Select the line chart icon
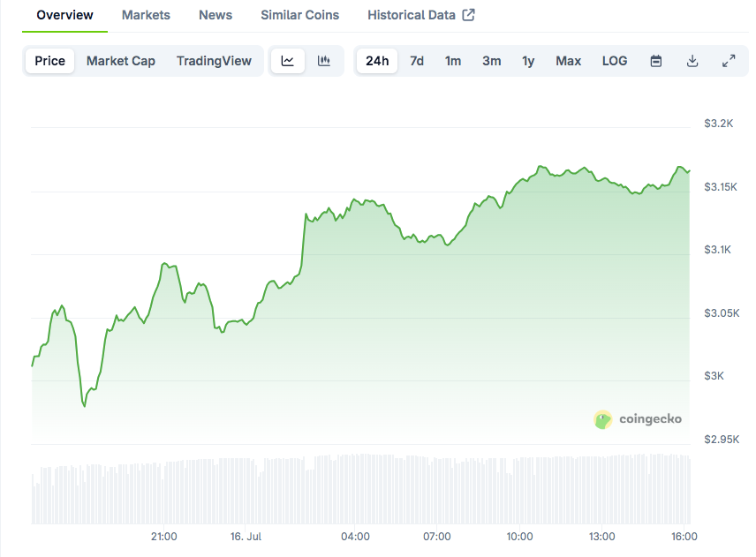This screenshot has height=557, width=756. tap(287, 61)
